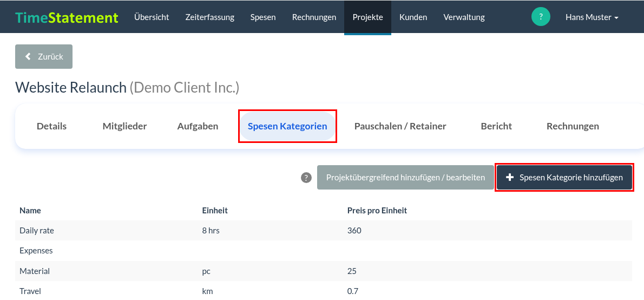Click the Website Relaunch project title
This screenshot has height=300, width=644.
coord(71,88)
